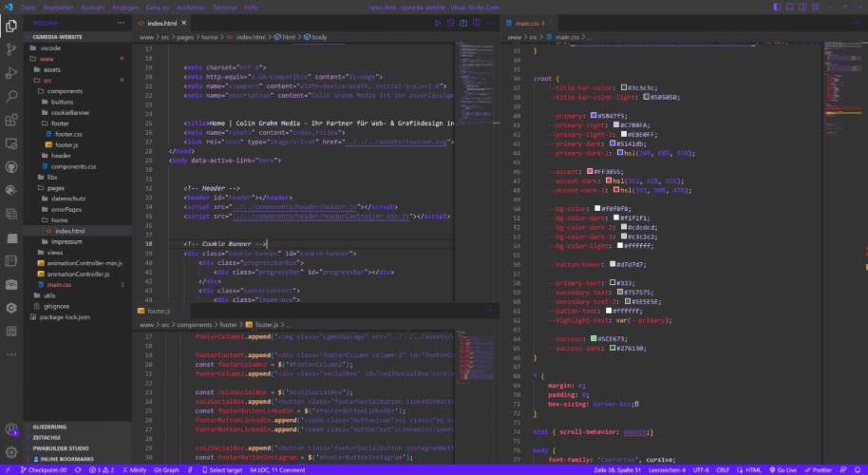Viewport: 868px width, 475px height.
Task: Collapse the src folder in Explorer
Action: coord(78,80)
